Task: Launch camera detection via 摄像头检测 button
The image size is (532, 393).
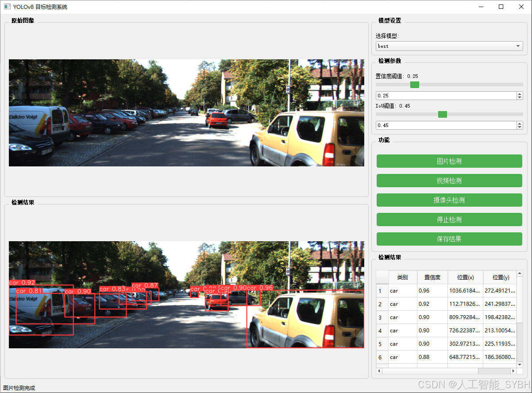Action: click(449, 200)
